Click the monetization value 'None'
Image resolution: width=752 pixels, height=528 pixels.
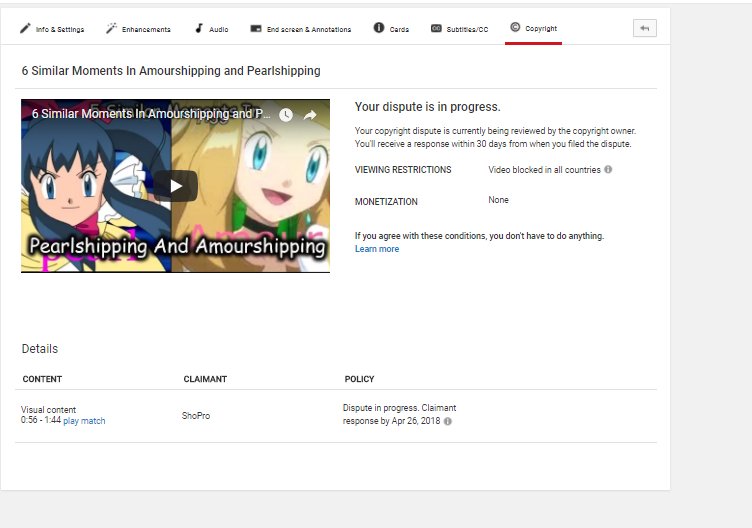pyautogui.click(x=498, y=200)
